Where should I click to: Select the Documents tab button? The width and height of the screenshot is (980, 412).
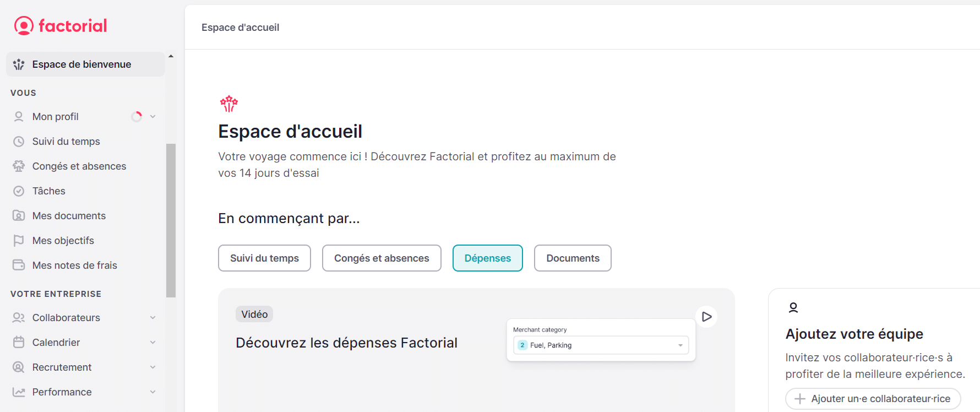(573, 258)
